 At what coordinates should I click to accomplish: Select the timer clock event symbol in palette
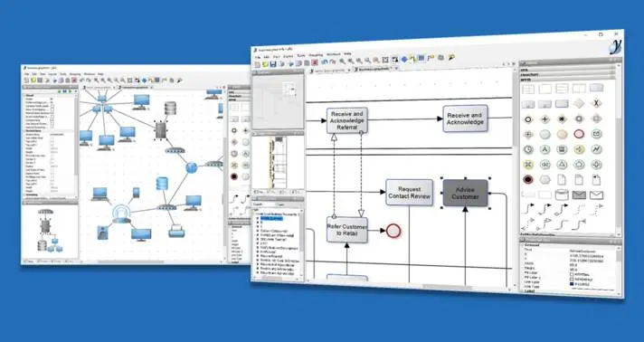(528, 149)
